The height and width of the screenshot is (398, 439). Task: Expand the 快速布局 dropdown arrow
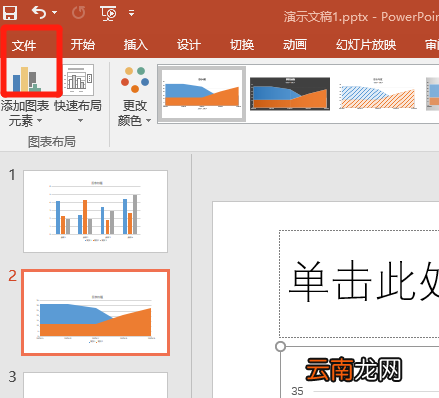pyautogui.click(x=80, y=120)
